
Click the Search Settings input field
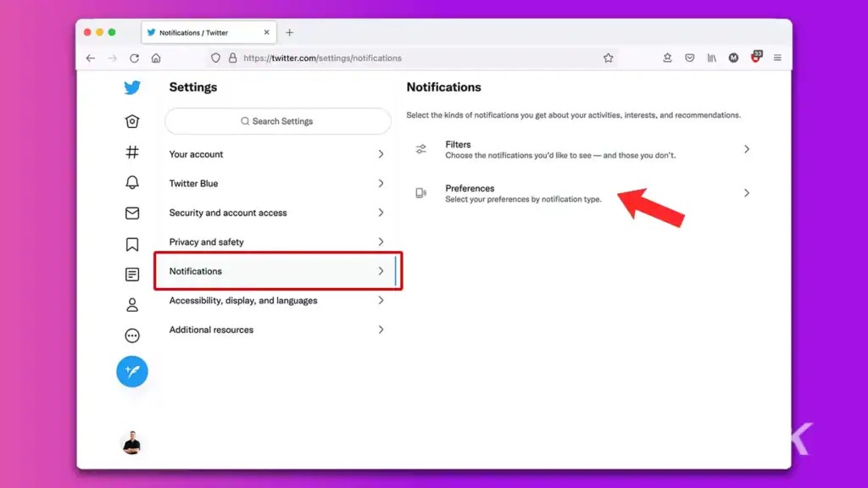[277, 121]
